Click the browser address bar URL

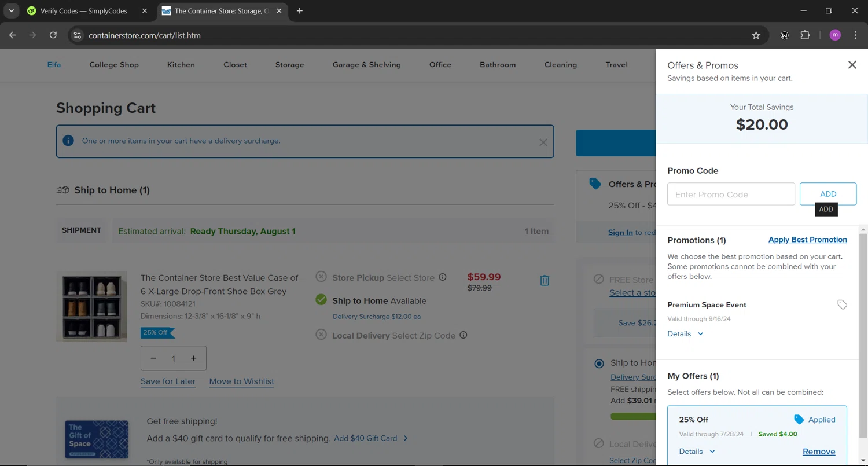coord(145,35)
